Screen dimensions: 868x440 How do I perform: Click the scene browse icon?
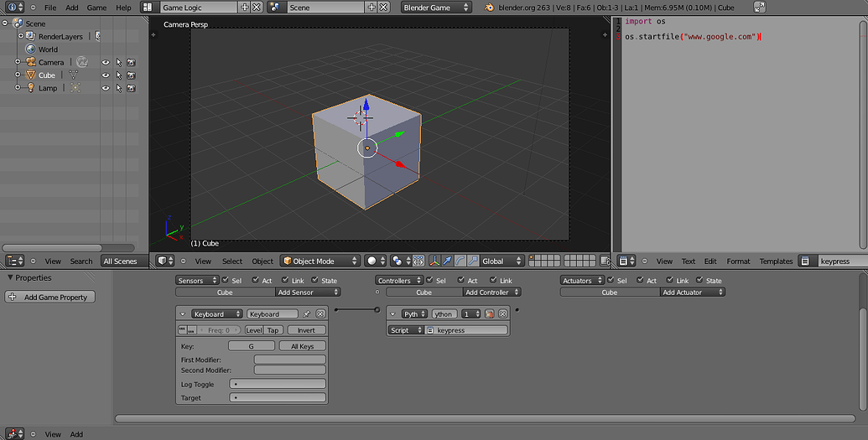(275, 8)
